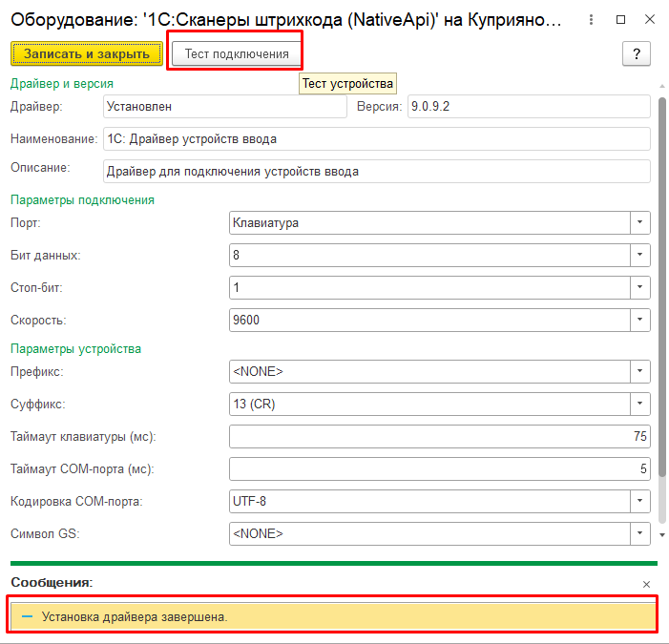Open the 'Скорость' baud rate dropdown
669x644 pixels.
coord(639,320)
